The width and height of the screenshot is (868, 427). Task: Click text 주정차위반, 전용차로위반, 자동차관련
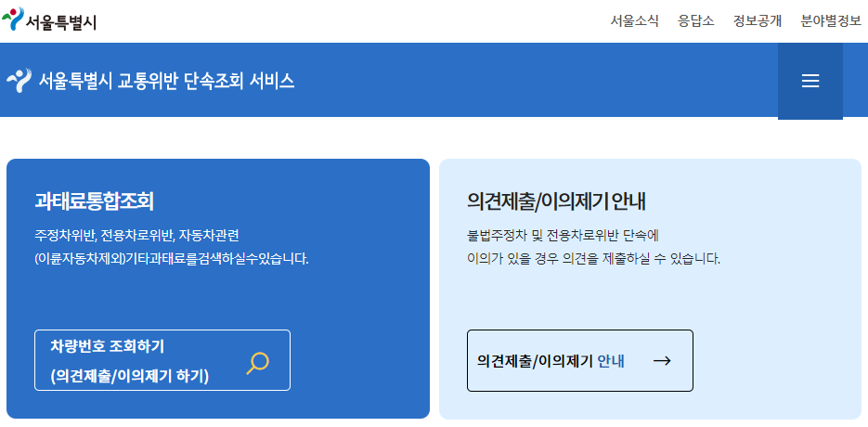[136, 236]
